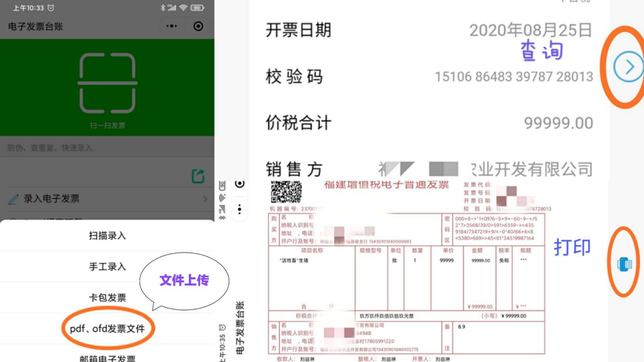This screenshot has width=644, height=362.
Task: Click the share/export icon on invoice
Action: pos(198,176)
